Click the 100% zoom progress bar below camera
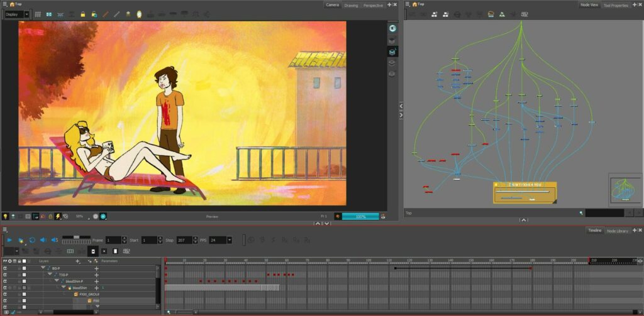This screenshot has width=644, height=316. pyautogui.click(x=360, y=216)
